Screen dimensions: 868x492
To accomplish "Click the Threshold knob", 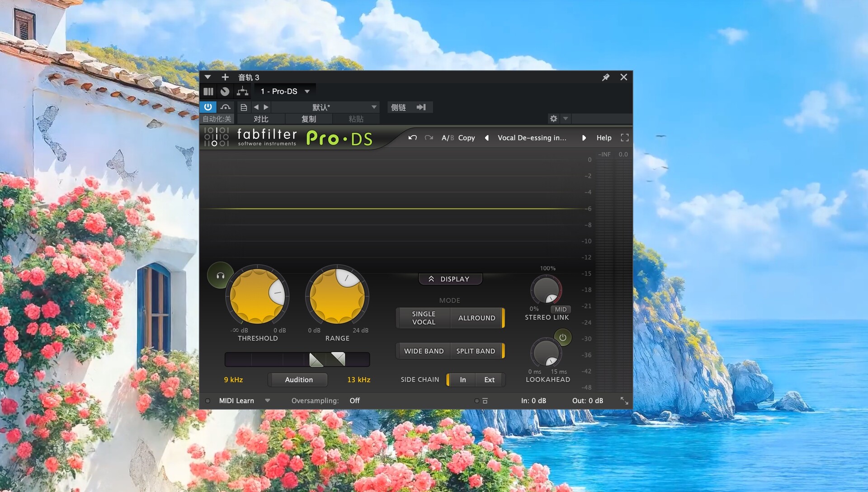I will 257,296.
